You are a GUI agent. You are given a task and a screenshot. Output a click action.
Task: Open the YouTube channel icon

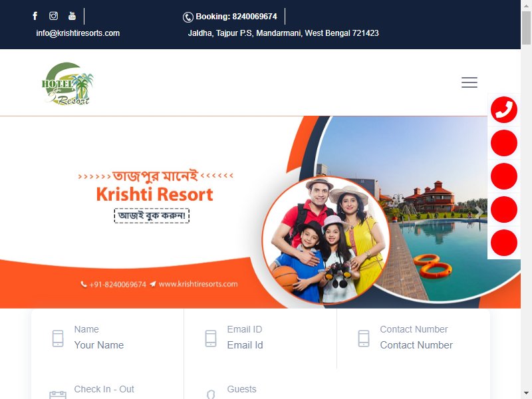(x=72, y=16)
